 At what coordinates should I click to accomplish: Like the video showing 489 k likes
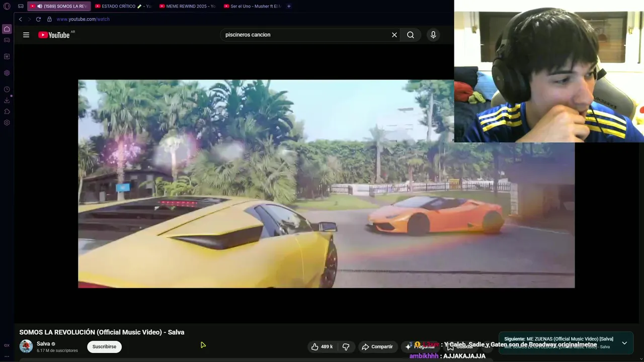point(322,346)
